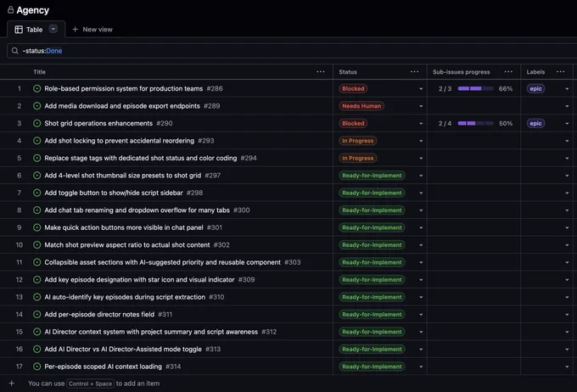Image resolution: width=577 pixels, height=392 pixels.
Task: Open Sub-issues progress column options menu
Action: click(x=508, y=72)
